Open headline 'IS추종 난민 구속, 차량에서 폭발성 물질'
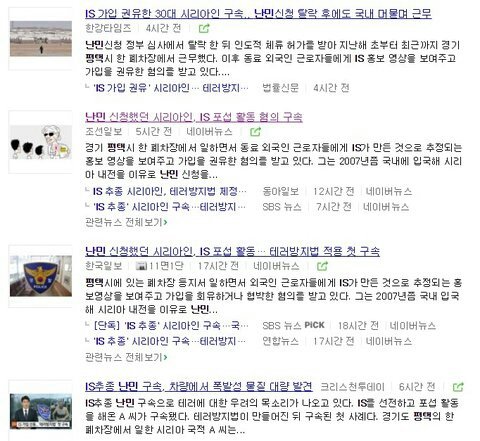This screenshot has height=441, width=480. click(199, 386)
